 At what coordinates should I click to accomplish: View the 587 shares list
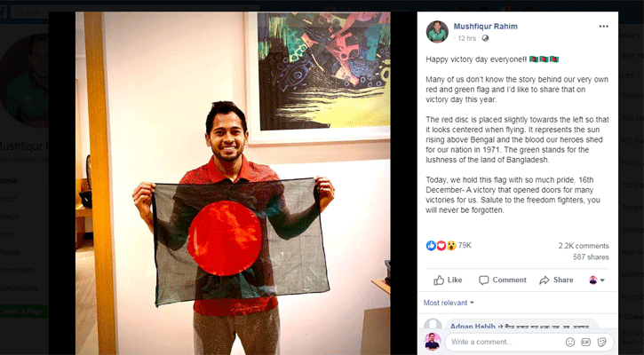pos(591,256)
